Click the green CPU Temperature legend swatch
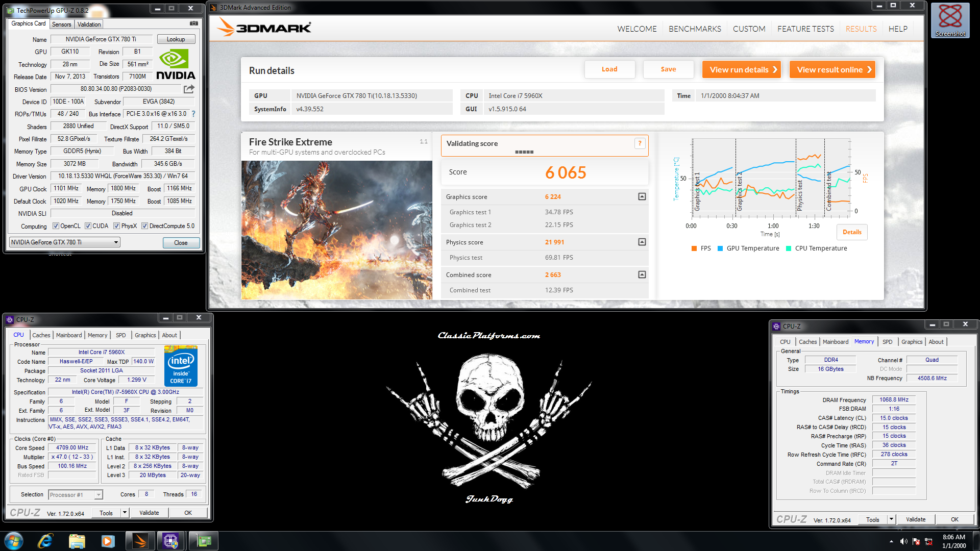 (x=789, y=248)
